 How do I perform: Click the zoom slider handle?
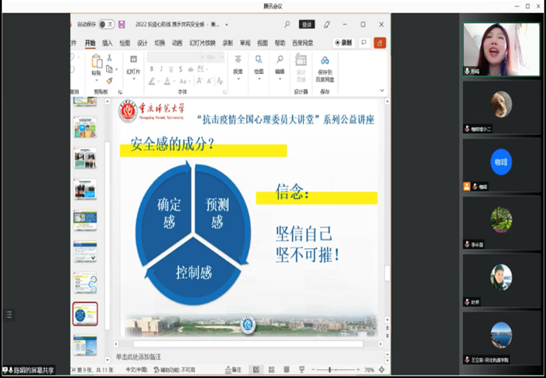pyautogui.click(x=329, y=370)
